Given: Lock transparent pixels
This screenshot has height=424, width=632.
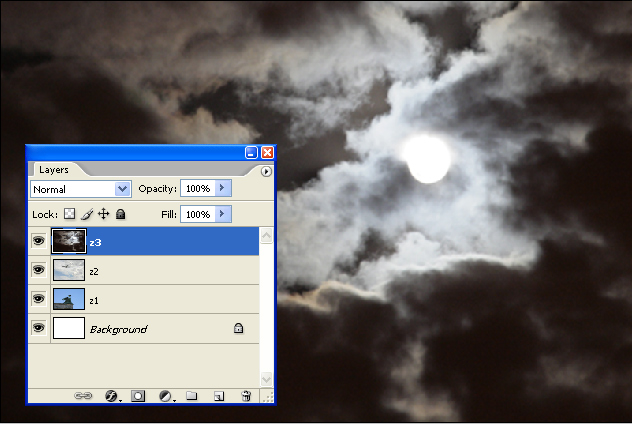Looking at the screenshot, I should pos(70,214).
